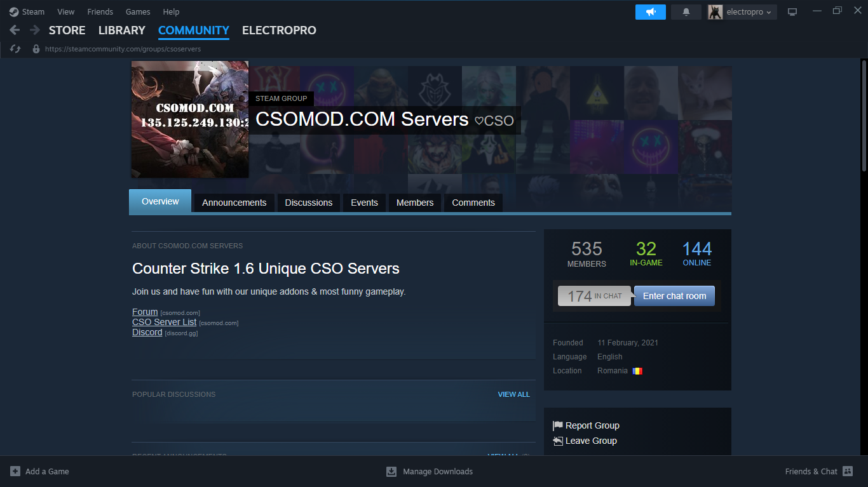Viewport: 868px width, 487px height.
Task: Switch to the Announcements tab
Action: pyautogui.click(x=234, y=203)
